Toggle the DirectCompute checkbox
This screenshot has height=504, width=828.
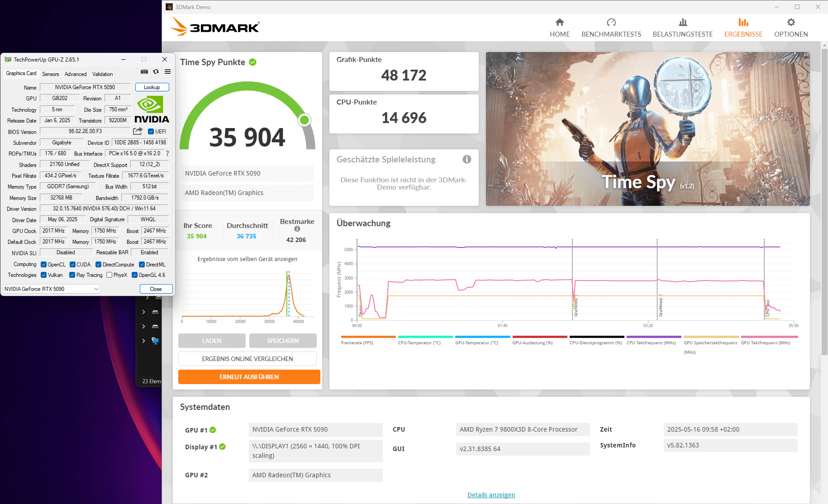[98, 265]
